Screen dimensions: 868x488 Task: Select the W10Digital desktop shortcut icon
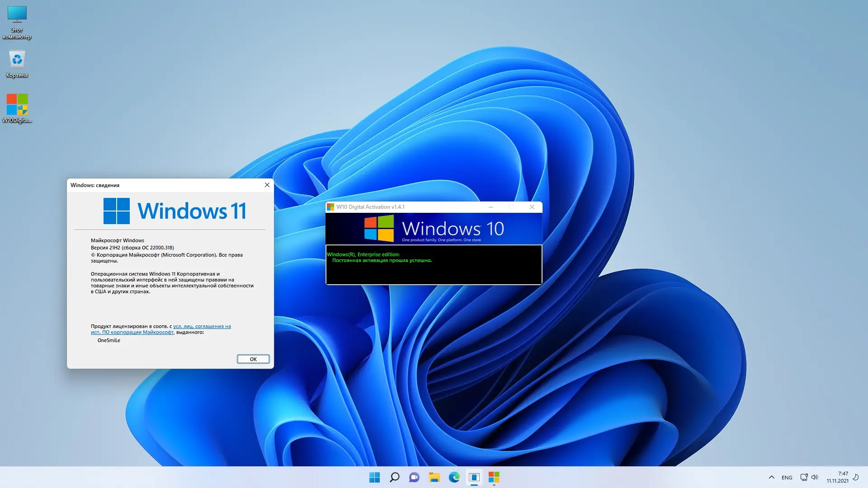17,105
